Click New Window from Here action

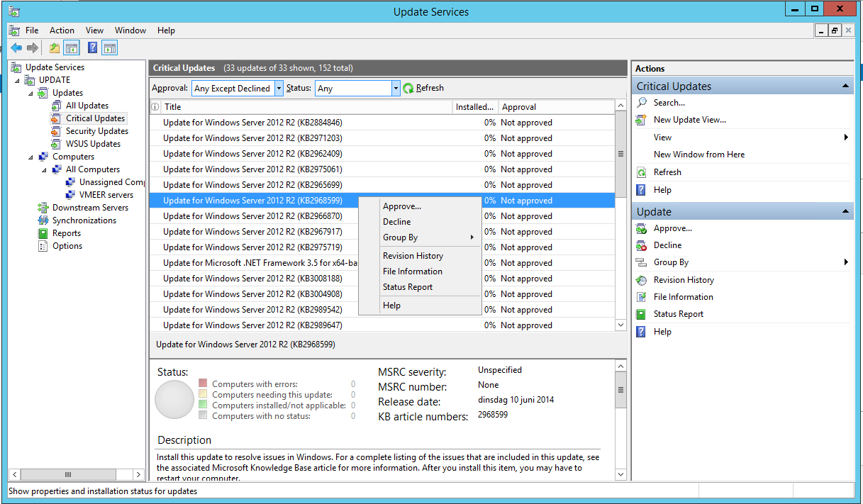coord(699,155)
